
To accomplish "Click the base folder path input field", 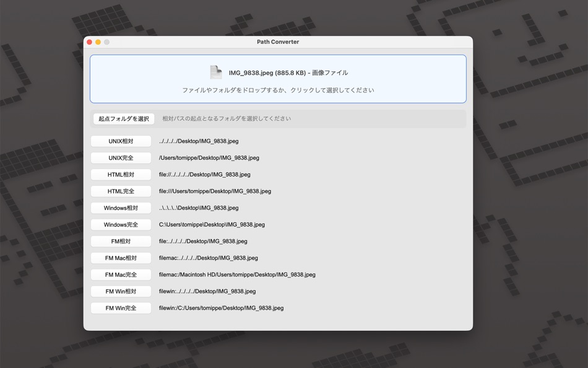I will click(x=309, y=118).
